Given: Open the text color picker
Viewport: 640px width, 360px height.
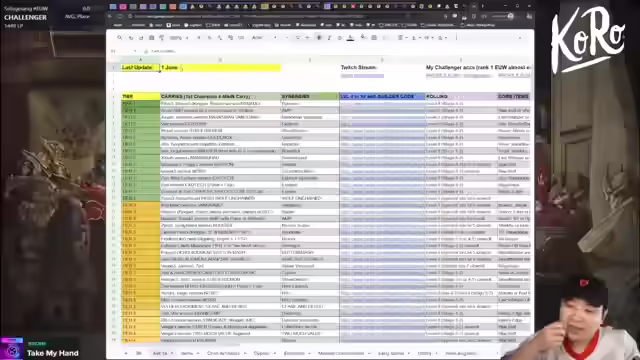Looking at the screenshot, I should pyautogui.click(x=350, y=38).
